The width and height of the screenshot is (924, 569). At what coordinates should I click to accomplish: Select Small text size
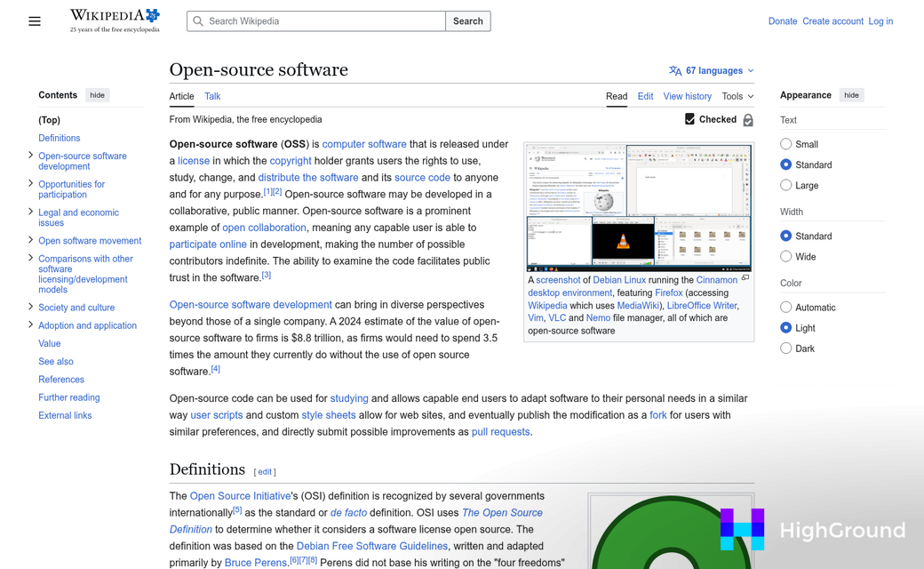click(x=785, y=144)
